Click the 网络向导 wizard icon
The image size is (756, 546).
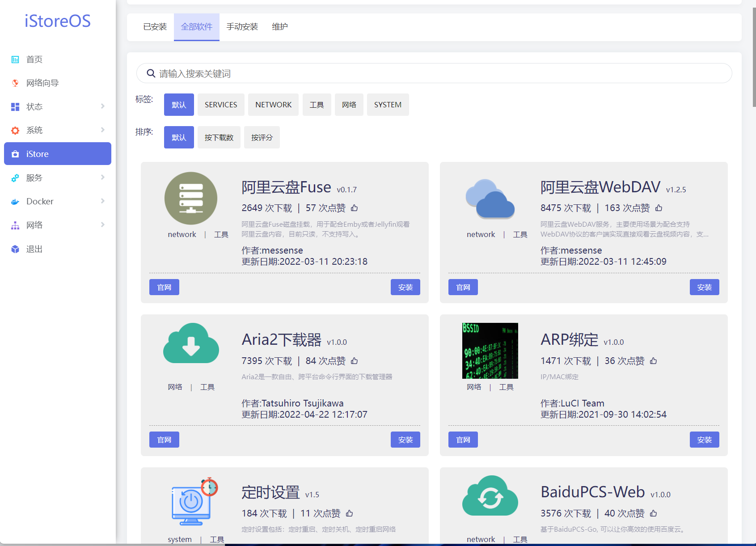[x=15, y=83]
